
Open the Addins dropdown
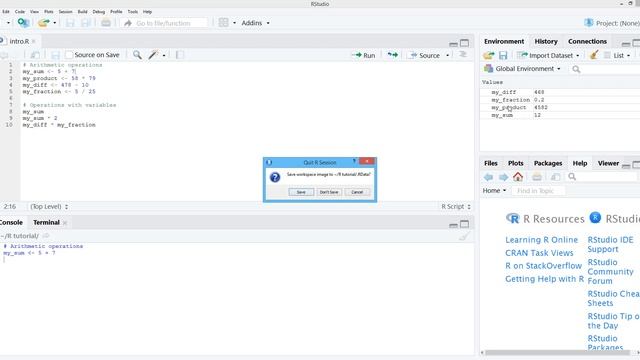click(255, 23)
